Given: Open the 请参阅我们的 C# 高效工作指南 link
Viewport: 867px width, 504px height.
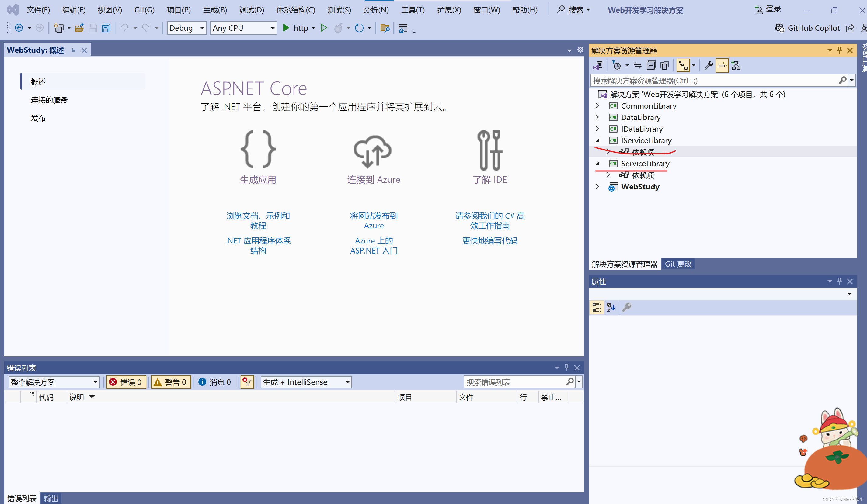Looking at the screenshot, I should coord(489,221).
